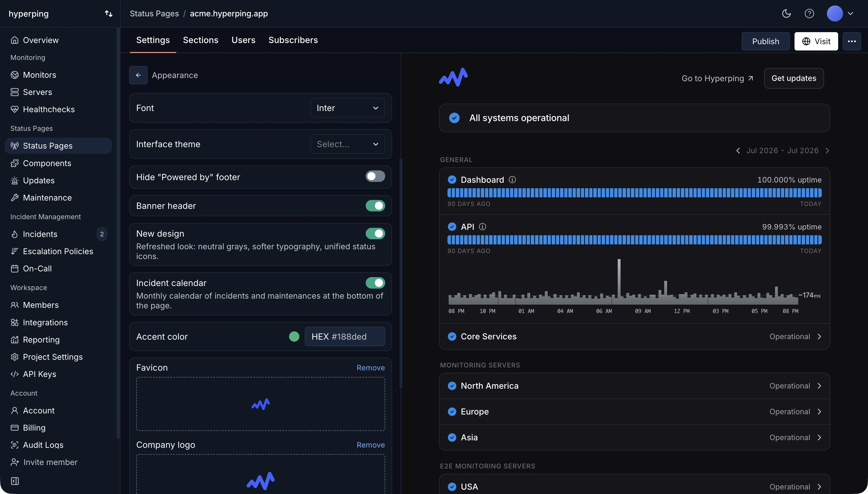Click the Billing card icon
Image resolution: width=868 pixels, height=494 pixels.
[15, 428]
